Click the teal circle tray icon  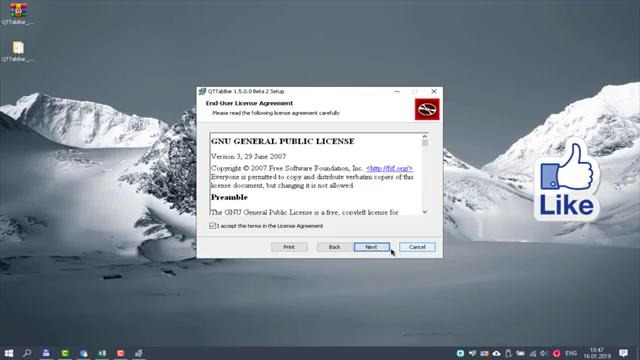pos(460,353)
